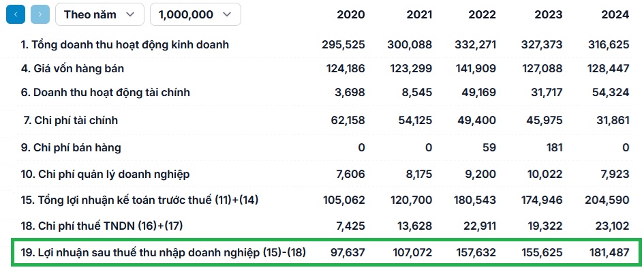Screen dimensions: 644x272
Task: Click row '1. Tổng doanh thu hoạt động kinh doanh'
Action: coord(324,44)
